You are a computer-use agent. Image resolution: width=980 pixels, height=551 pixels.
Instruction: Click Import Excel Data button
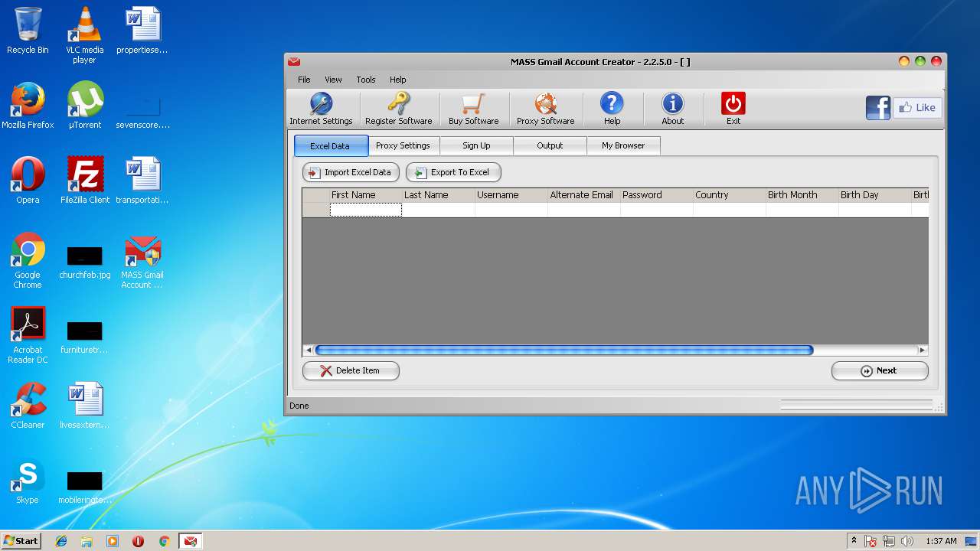351,172
